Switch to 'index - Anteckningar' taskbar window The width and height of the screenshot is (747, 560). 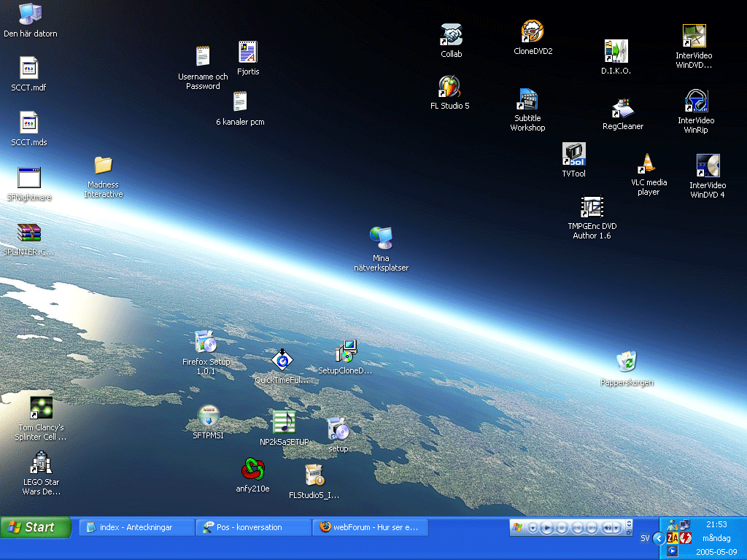click(136, 527)
